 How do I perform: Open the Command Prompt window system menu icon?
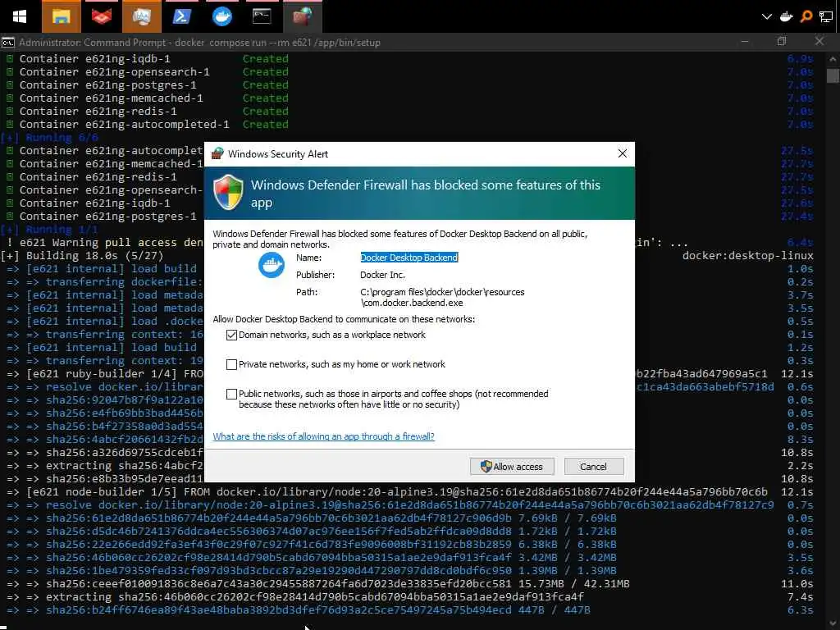click(x=8, y=43)
